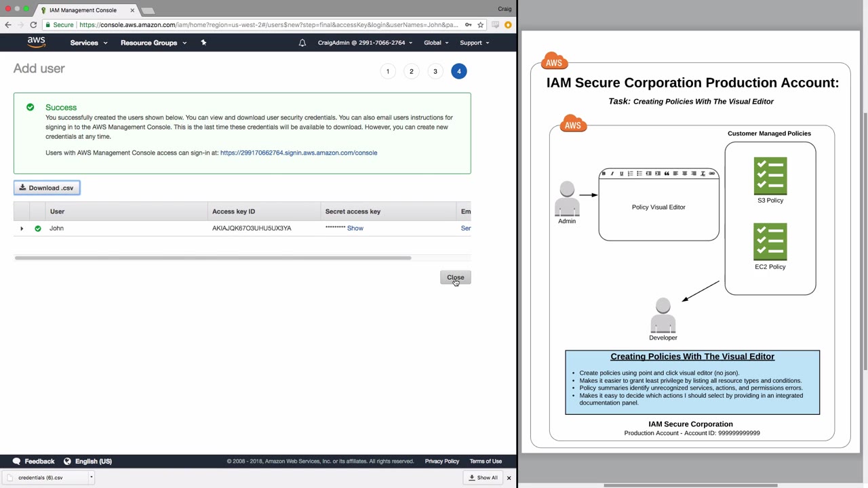Open the Resource Groups menu
This screenshot has height=488, width=868.
coord(153,43)
